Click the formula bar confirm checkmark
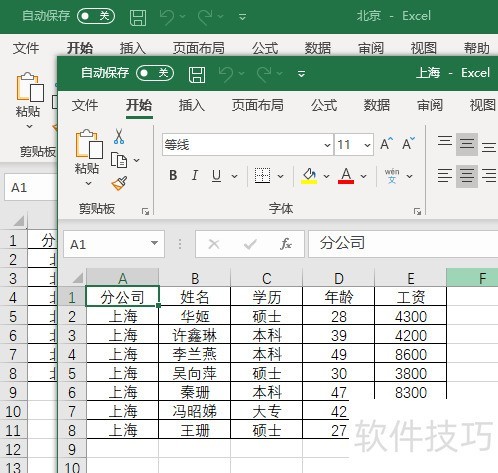 tap(250, 244)
